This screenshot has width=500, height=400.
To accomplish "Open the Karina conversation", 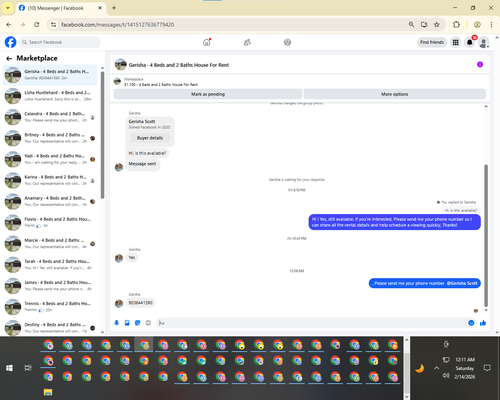I will point(50,180).
